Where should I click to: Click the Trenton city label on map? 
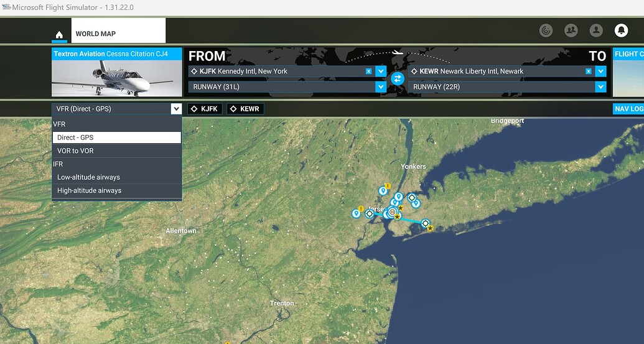point(282,303)
